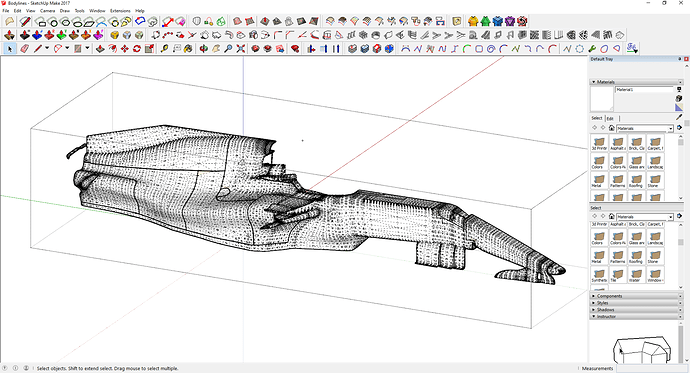The width and height of the screenshot is (690, 373).
Task: Choose the Pan hand tool
Action: (x=216, y=49)
